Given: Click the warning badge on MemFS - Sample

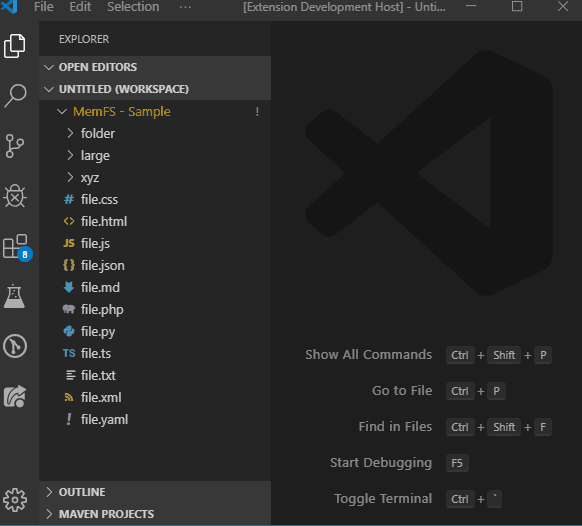Looking at the screenshot, I should coord(257,111).
